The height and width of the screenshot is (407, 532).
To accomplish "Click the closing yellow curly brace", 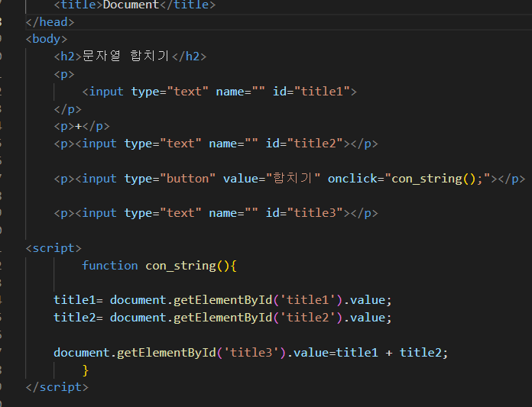I will click(86, 370).
